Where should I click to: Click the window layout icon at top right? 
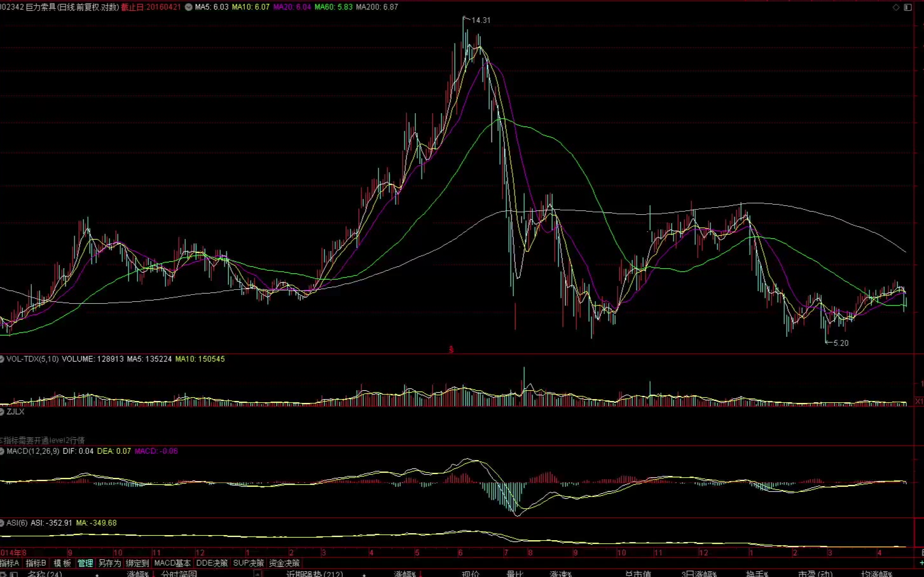point(907,7)
